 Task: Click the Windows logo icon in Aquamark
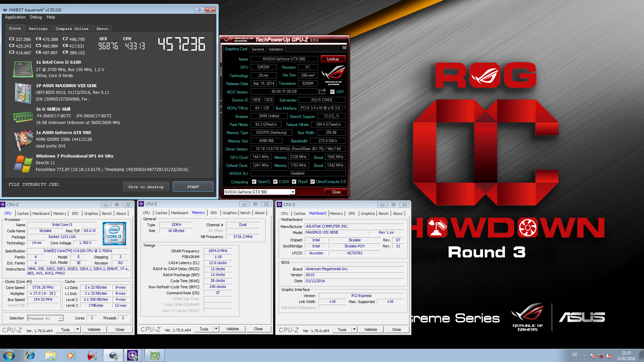click(x=22, y=164)
